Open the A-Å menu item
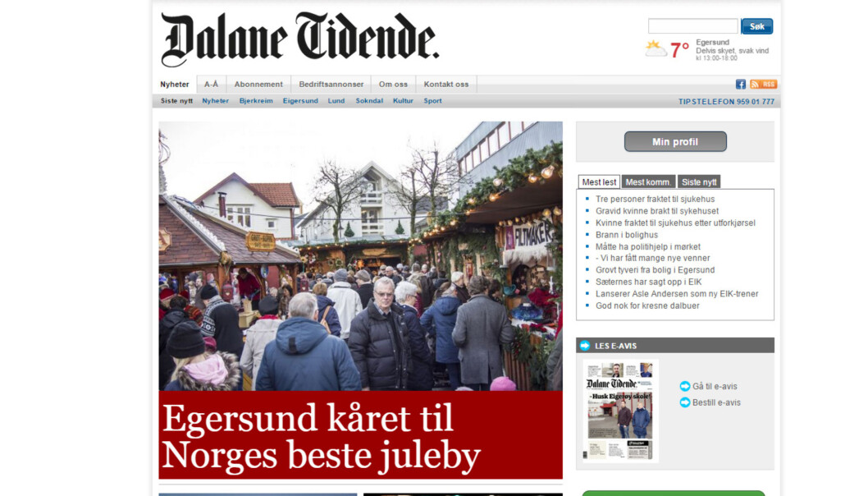Viewport: 868px width, 496px height. (211, 85)
